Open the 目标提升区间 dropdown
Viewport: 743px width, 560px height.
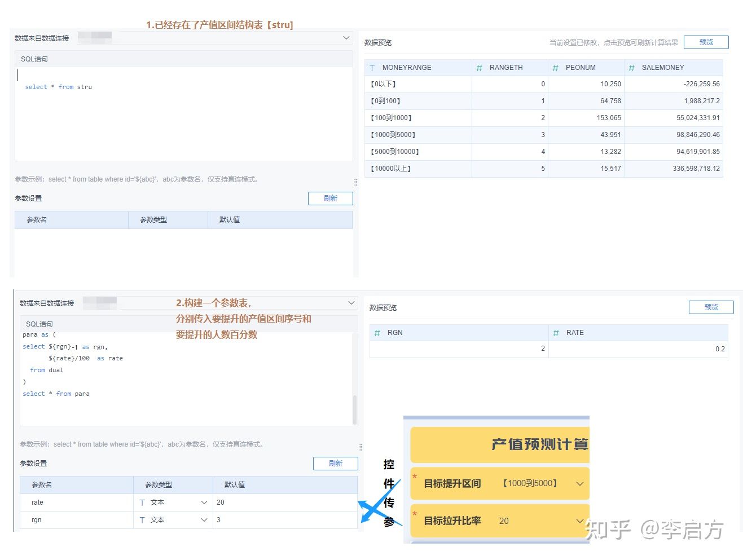click(579, 484)
